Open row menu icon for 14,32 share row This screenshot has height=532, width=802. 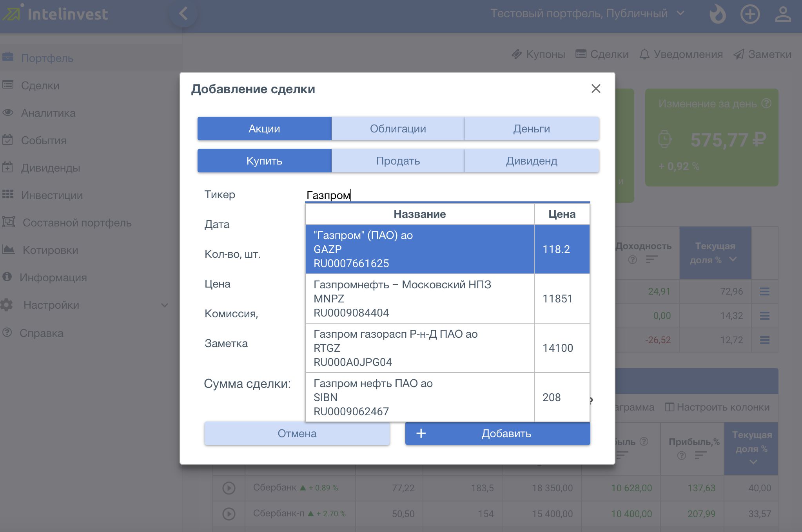click(x=765, y=316)
